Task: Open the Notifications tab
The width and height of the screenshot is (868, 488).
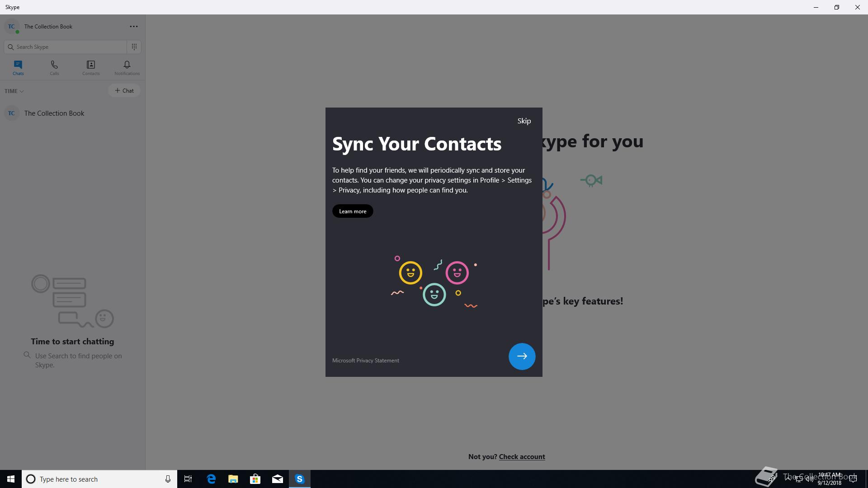Action: click(x=127, y=68)
